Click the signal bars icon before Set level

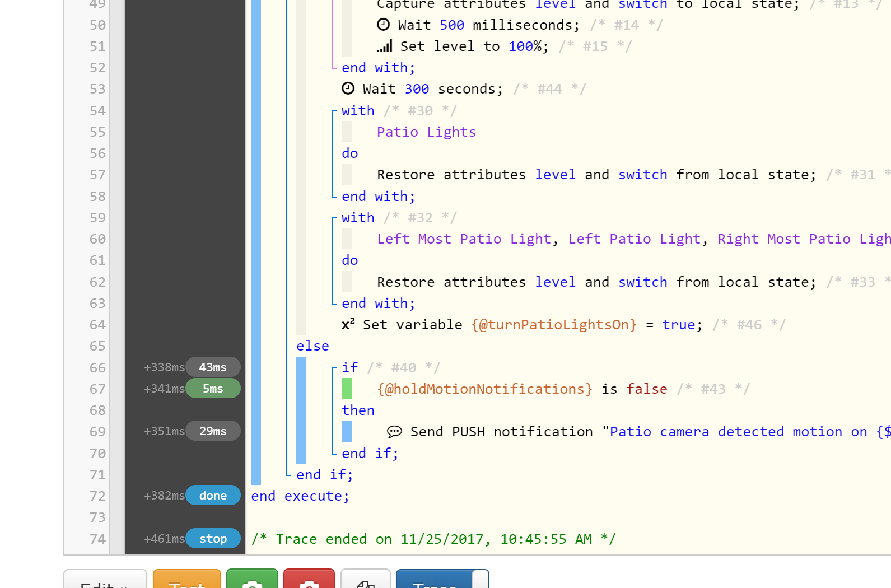(385, 46)
